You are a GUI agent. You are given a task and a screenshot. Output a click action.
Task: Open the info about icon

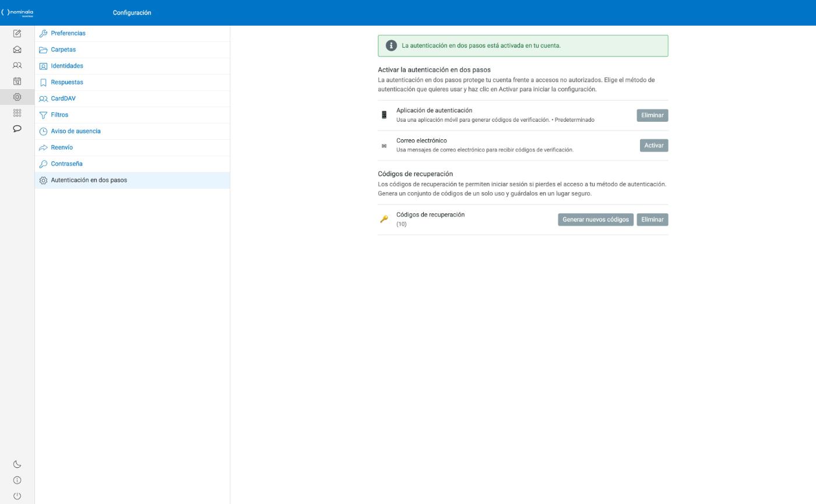click(x=17, y=480)
